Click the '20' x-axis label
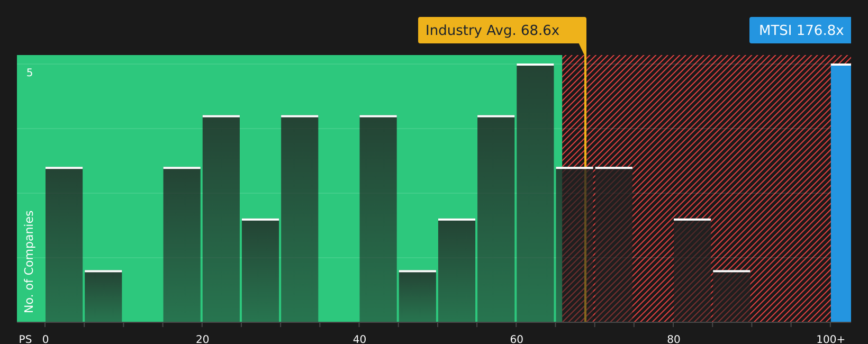The image size is (868, 344). [202, 339]
